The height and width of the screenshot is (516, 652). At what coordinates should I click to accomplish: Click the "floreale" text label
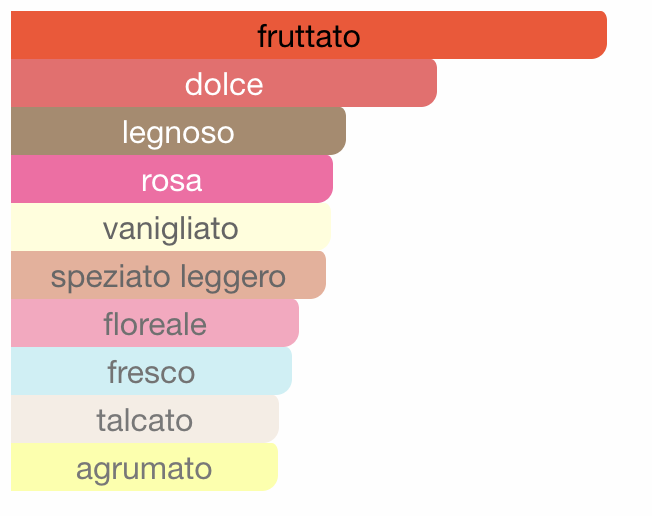tap(155, 323)
